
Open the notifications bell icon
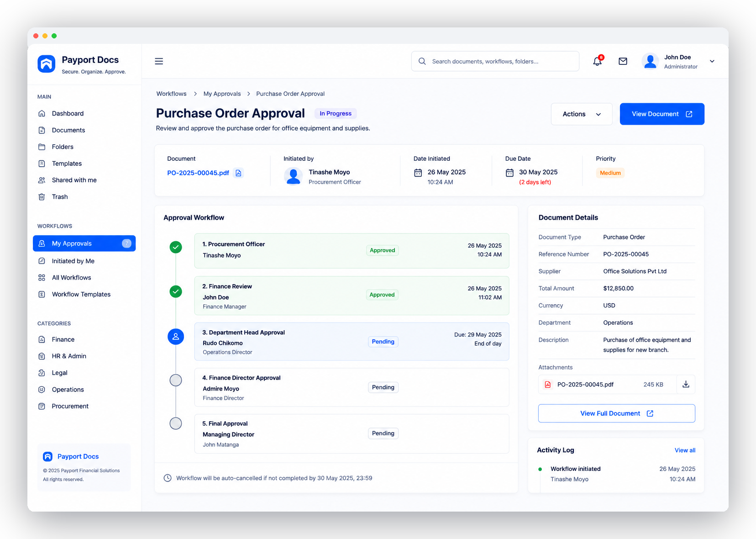pyautogui.click(x=598, y=61)
